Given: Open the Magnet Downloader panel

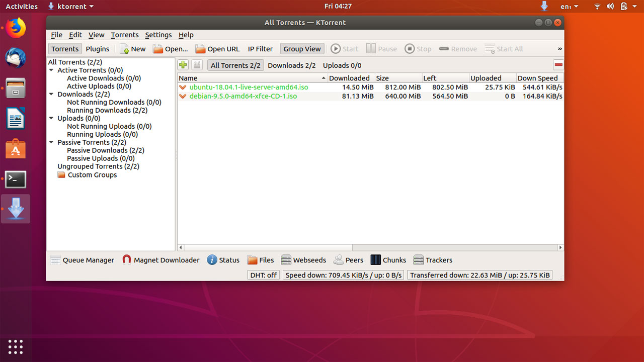Looking at the screenshot, I should click(x=161, y=260).
